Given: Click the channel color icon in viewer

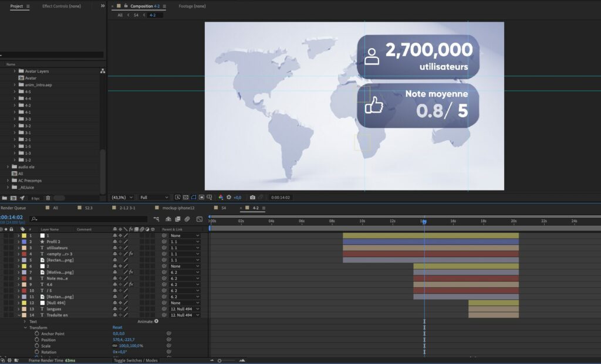Looking at the screenshot, I should point(221,198).
